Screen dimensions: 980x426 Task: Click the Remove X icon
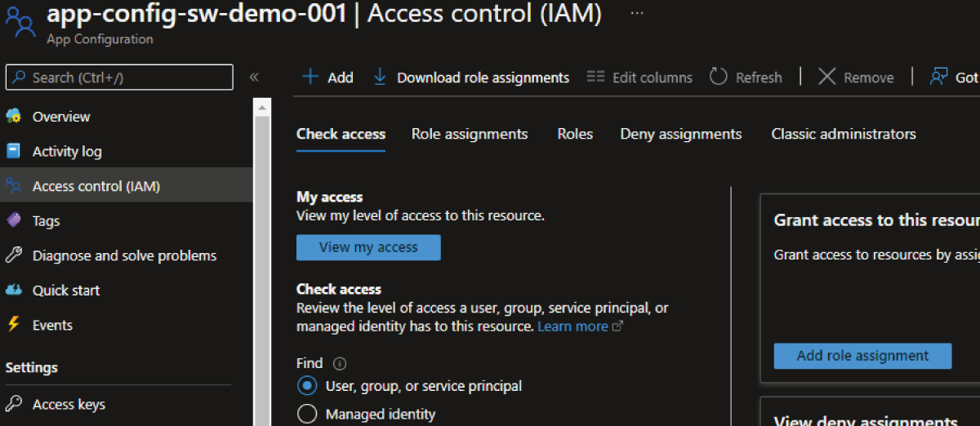pos(827,77)
